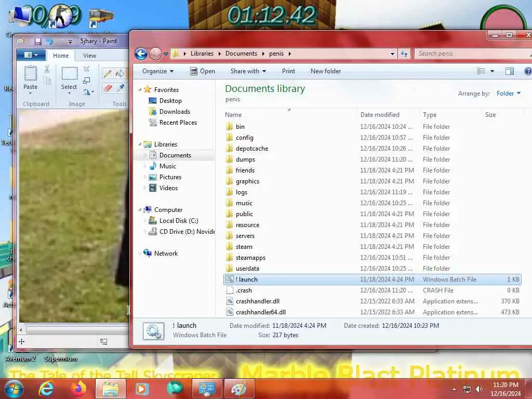Select Pictures in the navigation pane
This screenshot has width=532, height=399.
point(170,177)
